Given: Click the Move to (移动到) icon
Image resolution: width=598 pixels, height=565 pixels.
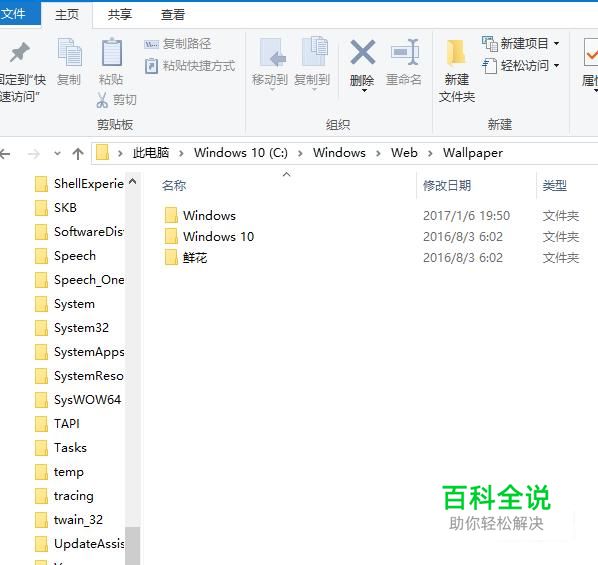Looking at the screenshot, I should point(273,52).
